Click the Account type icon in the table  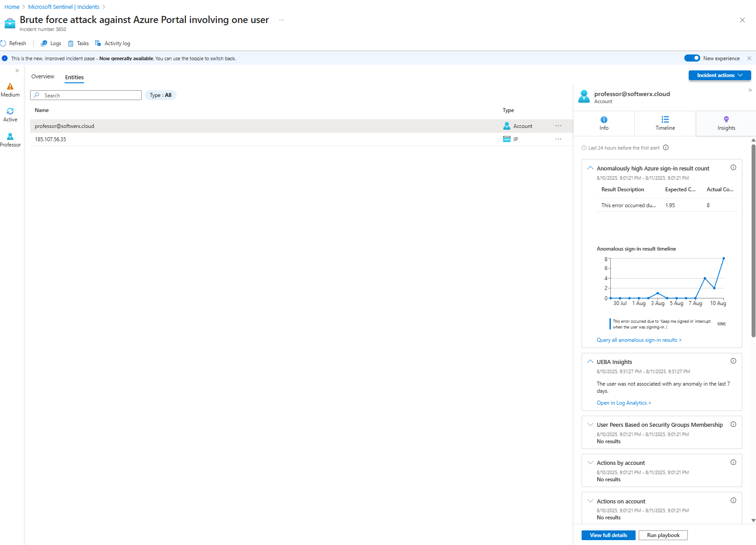[507, 126]
